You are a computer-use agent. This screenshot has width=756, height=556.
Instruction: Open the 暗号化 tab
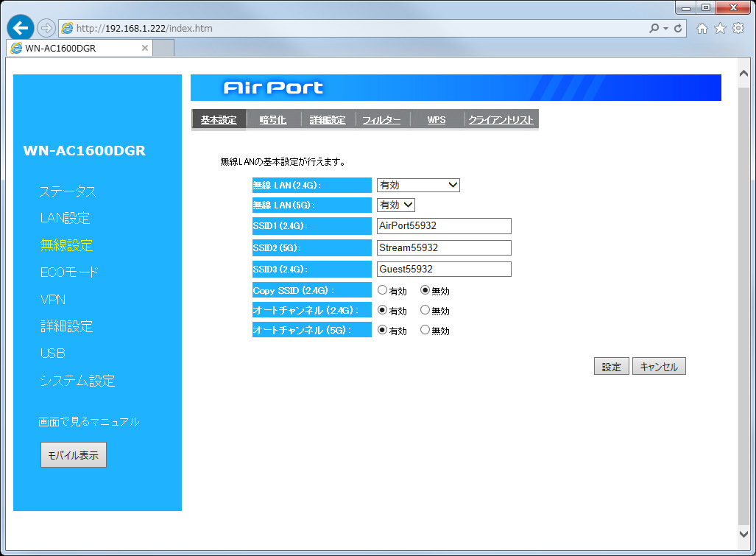pyautogui.click(x=273, y=119)
